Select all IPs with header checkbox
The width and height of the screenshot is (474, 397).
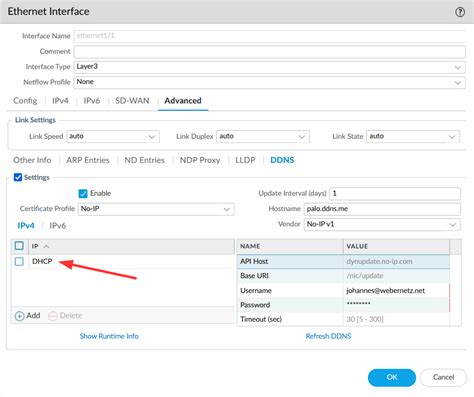coord(19,246)
